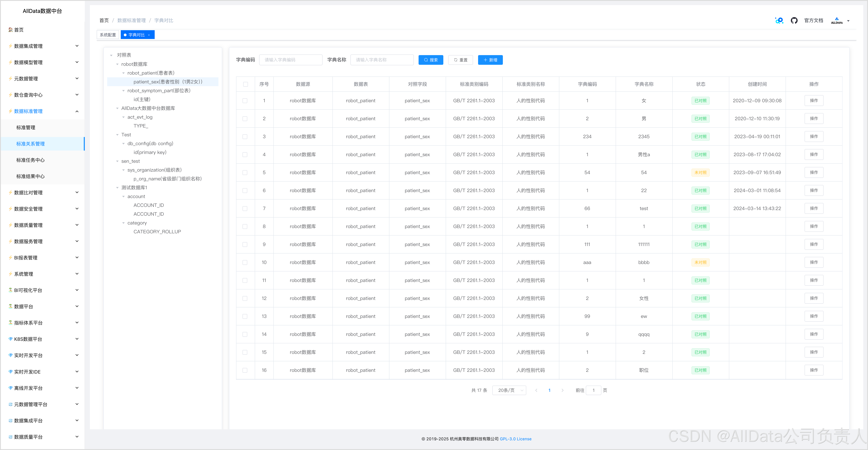Collapse the robot数据库 tree node

click(117, 64)
